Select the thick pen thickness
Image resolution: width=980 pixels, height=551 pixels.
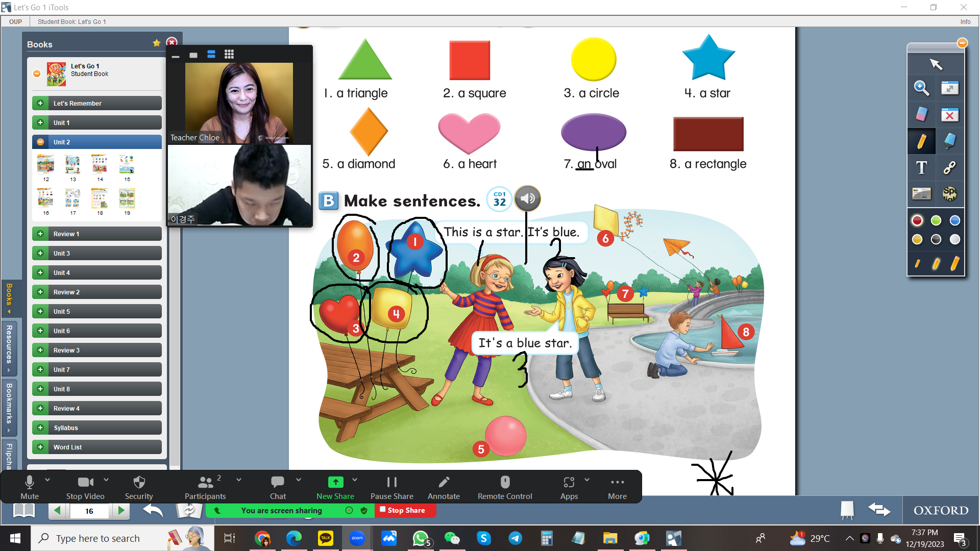[x=955, y=263]
